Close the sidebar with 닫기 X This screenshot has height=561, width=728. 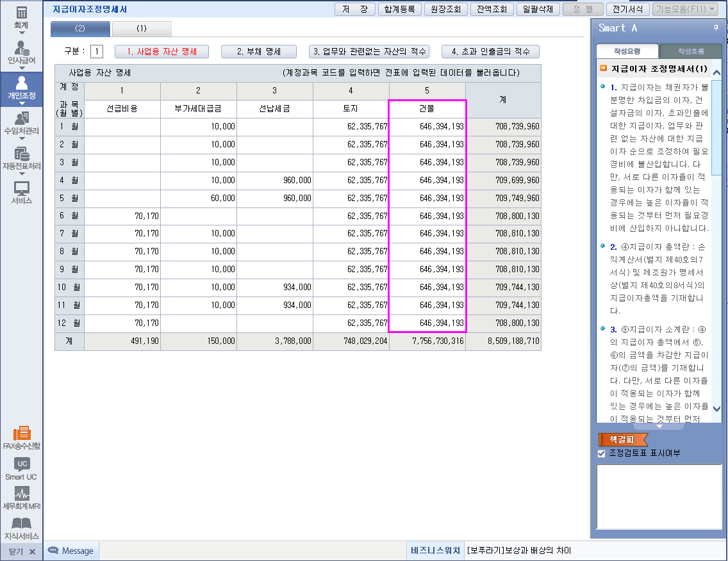coord(22,551)
